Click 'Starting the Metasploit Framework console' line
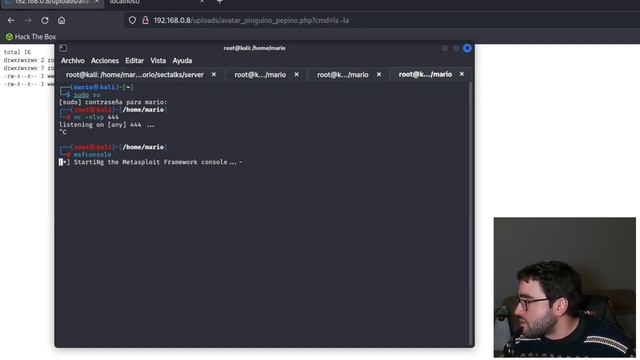 click(151, 162)
